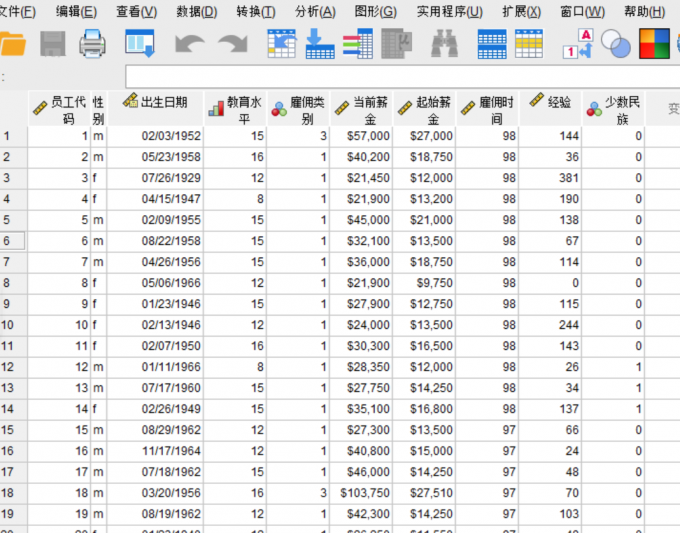680x533 pixels.
Task: Open the Recall recent dialogs icon
Action: click(x=139, y=44)
